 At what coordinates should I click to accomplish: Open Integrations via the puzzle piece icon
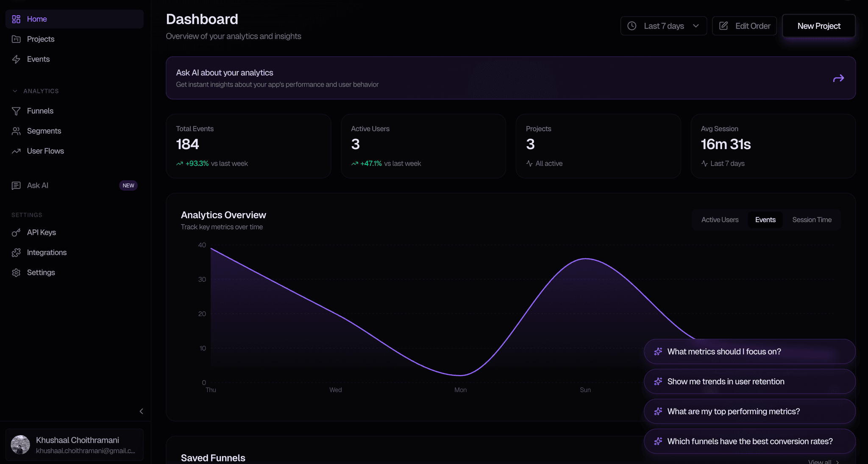coord(16,252)
